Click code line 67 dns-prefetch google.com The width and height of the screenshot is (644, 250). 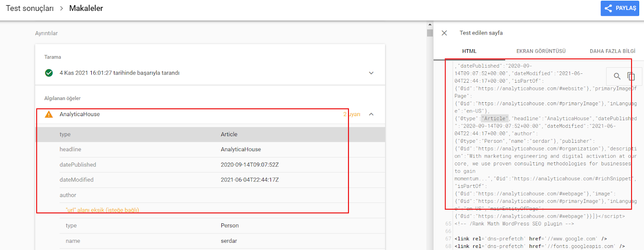[x=530, y=239]
